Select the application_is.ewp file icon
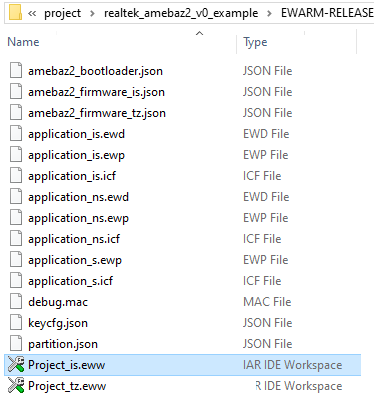Image resolution: width=374 pixels, height=412 pixels. coord(16,154)
